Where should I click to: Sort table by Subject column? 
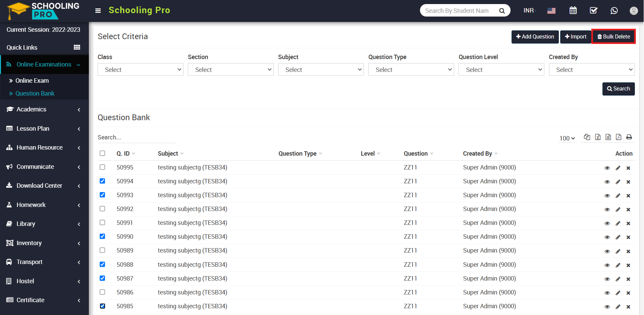click(171, 154)
